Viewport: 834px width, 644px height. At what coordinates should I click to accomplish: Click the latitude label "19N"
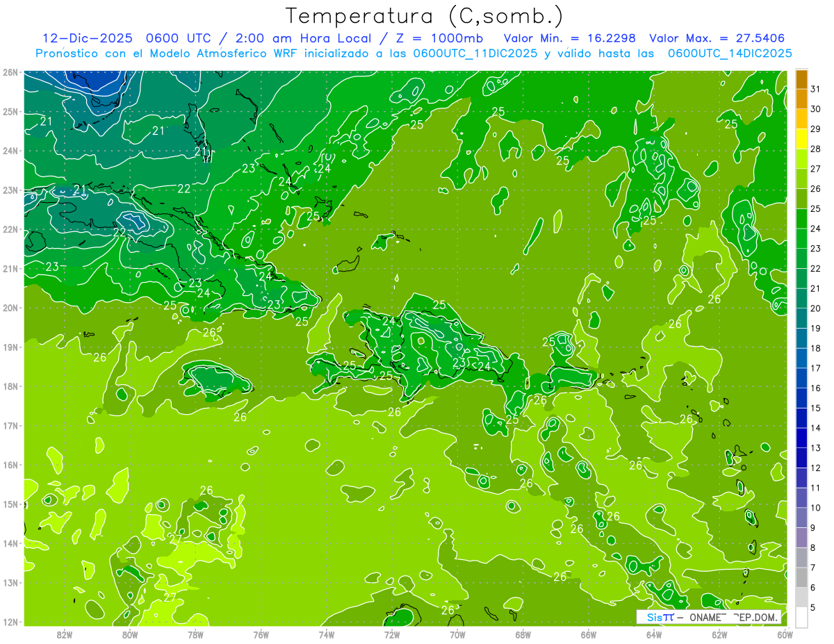[10, 347]
